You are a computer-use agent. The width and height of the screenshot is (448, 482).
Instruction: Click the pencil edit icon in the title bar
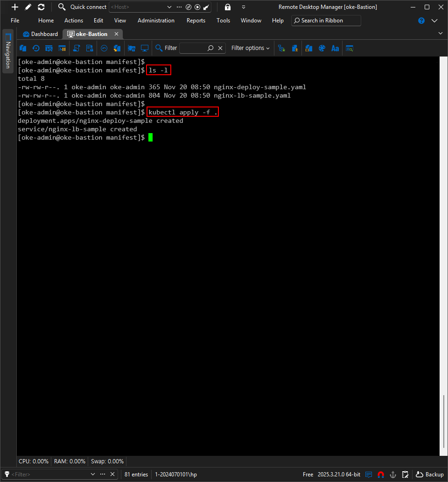tap(28, 7)
